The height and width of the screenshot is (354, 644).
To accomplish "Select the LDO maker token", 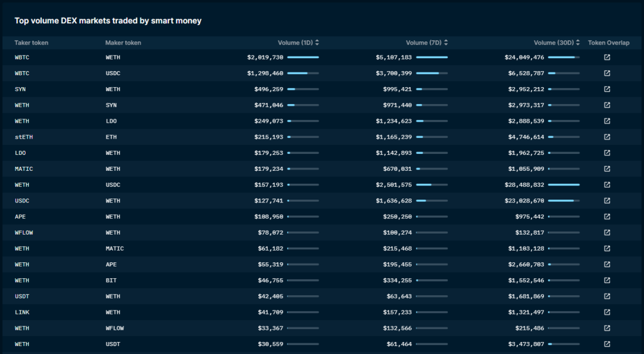I will tap(111, 121).
